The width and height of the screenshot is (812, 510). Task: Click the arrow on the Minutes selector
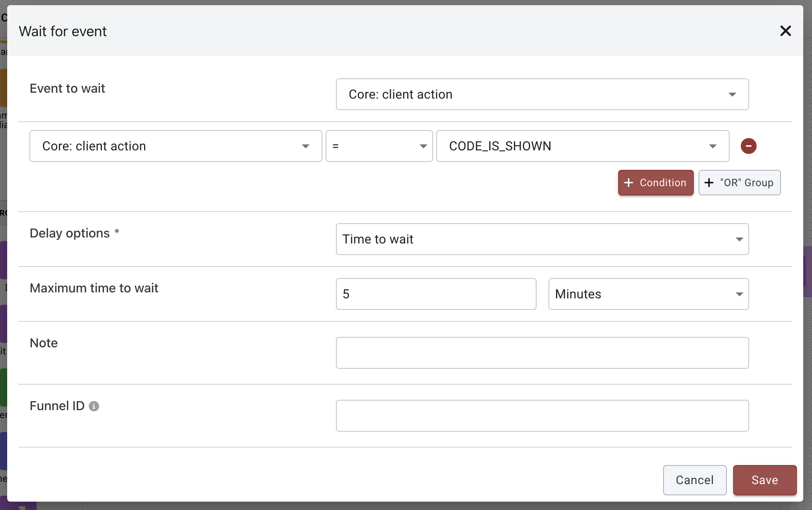coord(739,294)
